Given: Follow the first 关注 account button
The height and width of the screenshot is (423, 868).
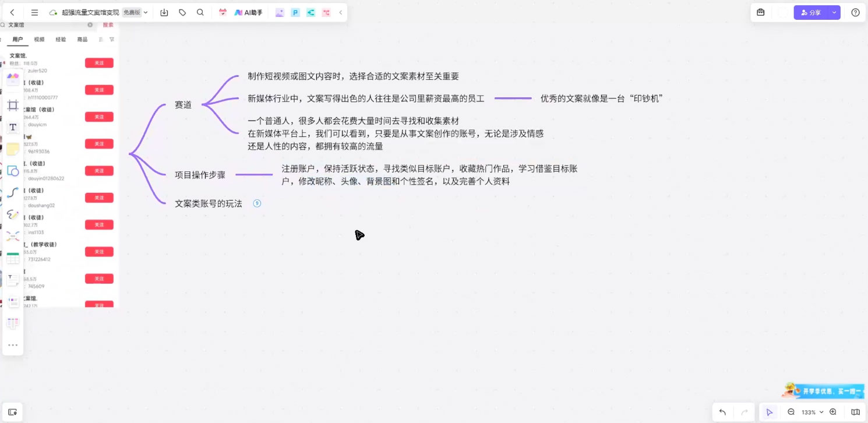Looking at the screenshot, I should click(x=99, y=62).
